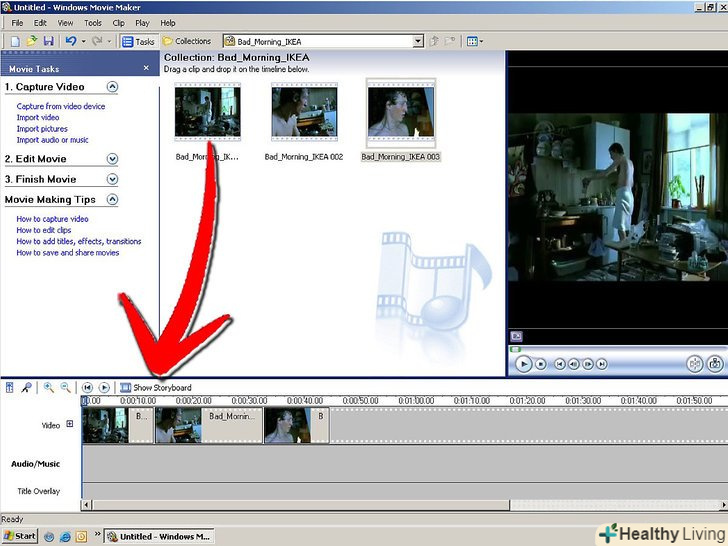The width and height of the screenshot is (728, 546).
Task: Open the Tools menu
Action: tap(93, 23)
